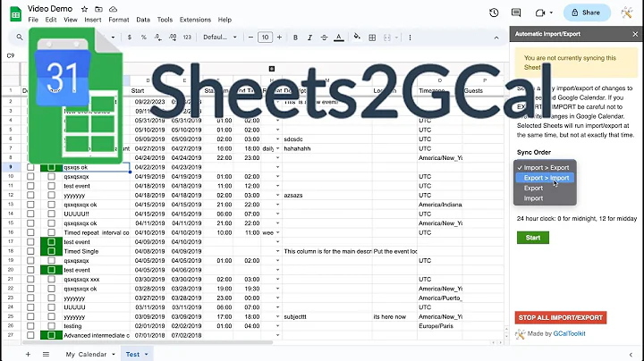This screenshot has height=361, width=644.
Task: Increase decimal places icon
Action: [x=173, y=38]
